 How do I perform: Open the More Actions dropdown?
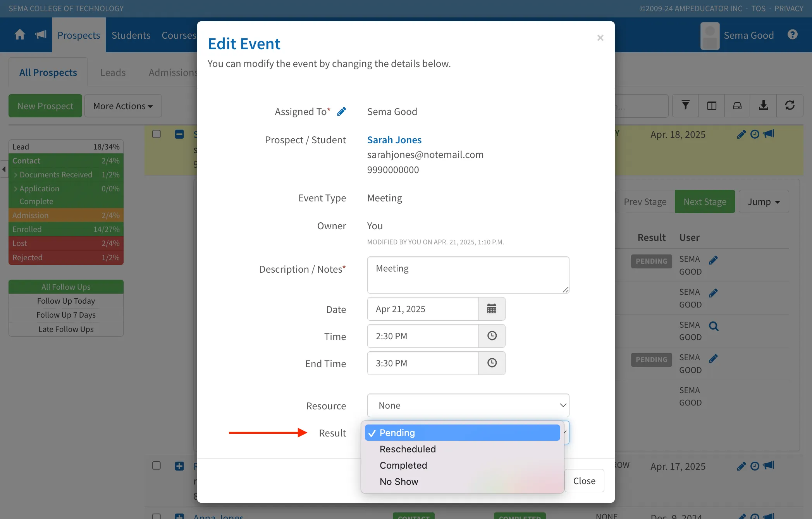coord(123,106)
